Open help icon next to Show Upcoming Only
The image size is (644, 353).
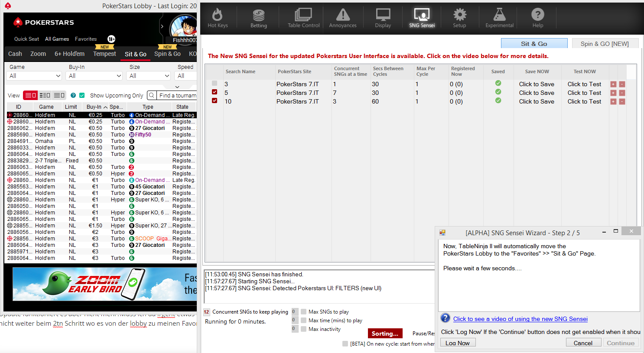(x=73, y=95)
